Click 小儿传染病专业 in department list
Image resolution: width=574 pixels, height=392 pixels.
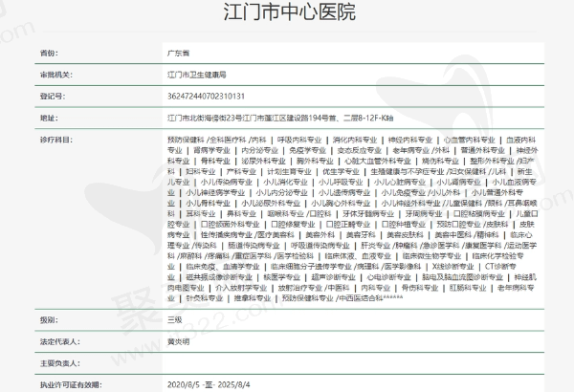pos(226,182)
